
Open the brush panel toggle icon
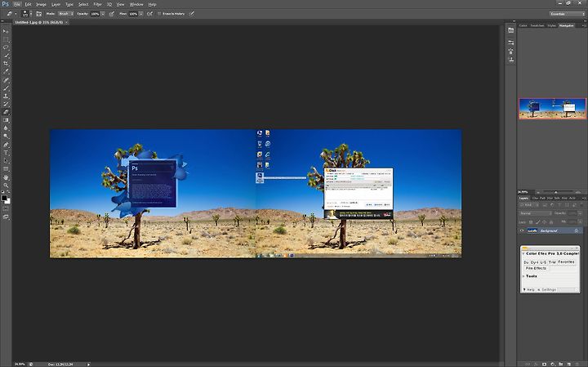tap(38, 14)
